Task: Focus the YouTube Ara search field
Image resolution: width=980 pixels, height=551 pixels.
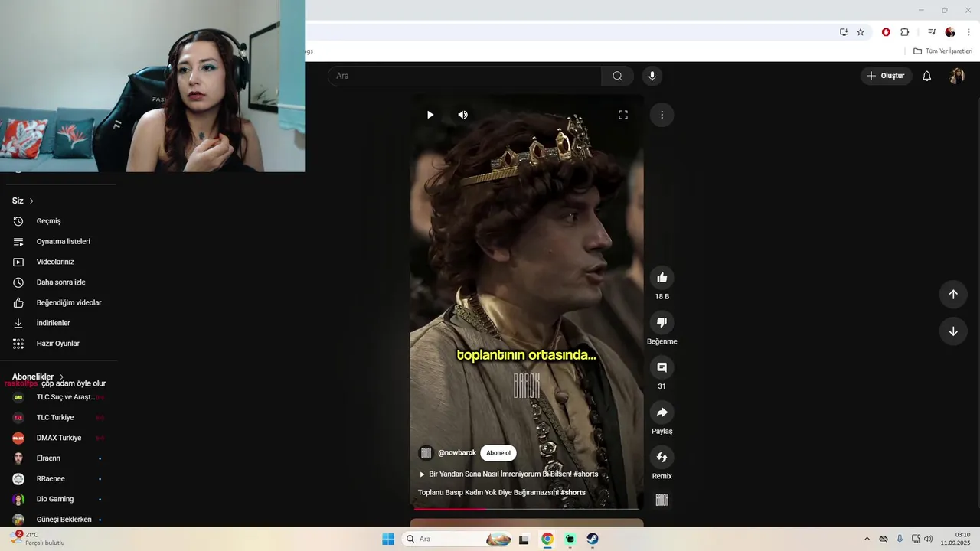Action: (465, 76)
